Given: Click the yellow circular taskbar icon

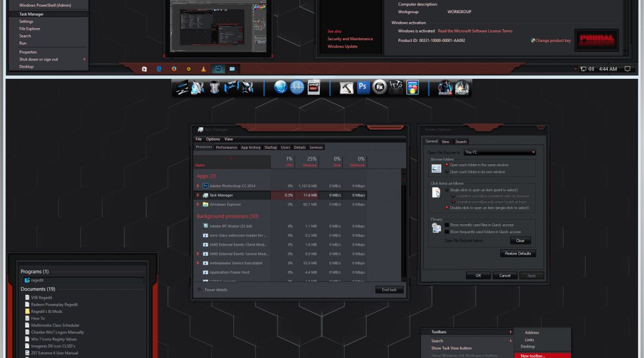Looking at the screenshot, I should click(x=188, y=69).
